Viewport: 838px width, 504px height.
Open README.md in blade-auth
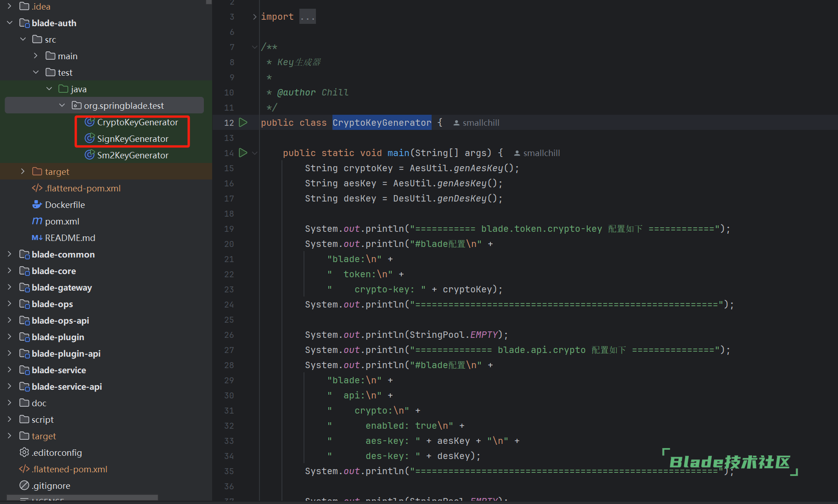70,238
